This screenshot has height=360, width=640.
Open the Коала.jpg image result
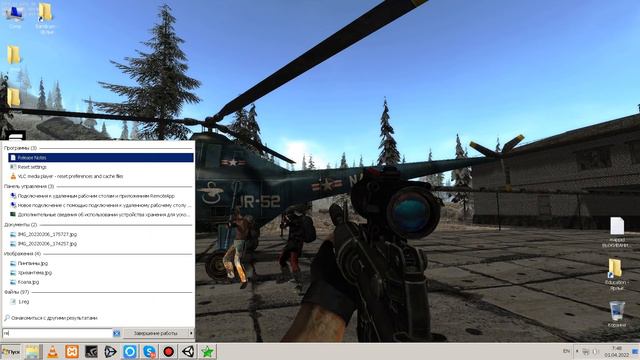[101, 282]
